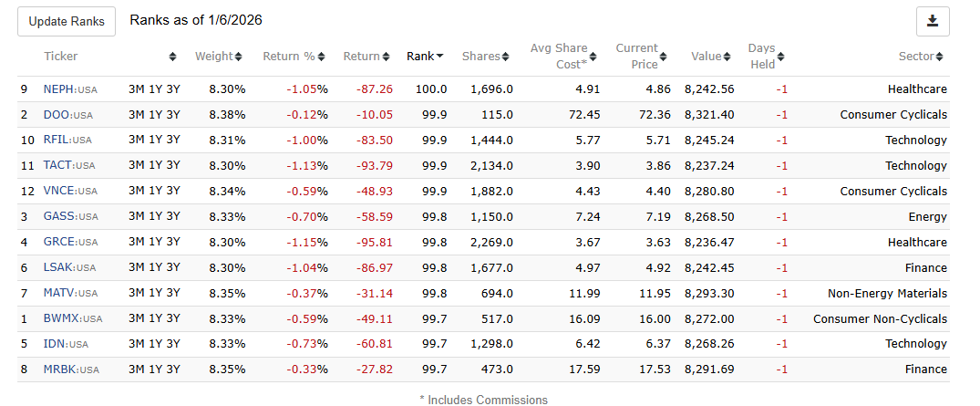Sort by Return column header

tap(366, 57)
